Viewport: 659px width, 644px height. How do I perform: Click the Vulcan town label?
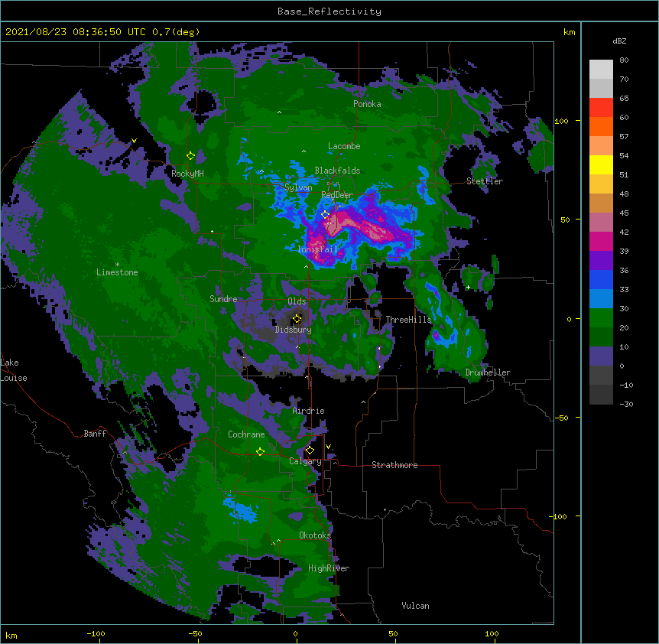point(415,606)
